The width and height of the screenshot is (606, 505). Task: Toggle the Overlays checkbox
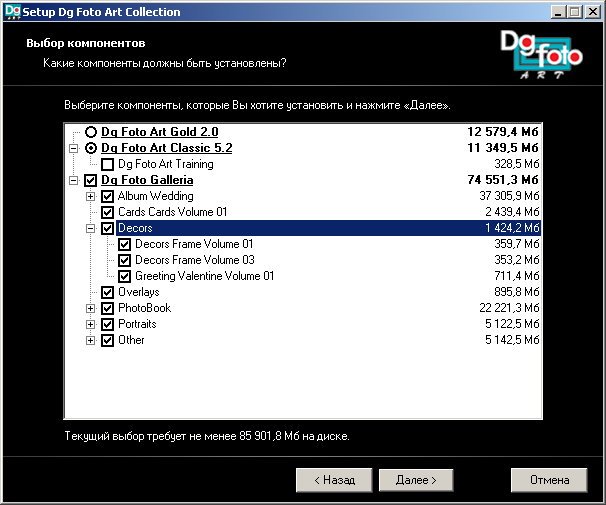pos(107,292)
